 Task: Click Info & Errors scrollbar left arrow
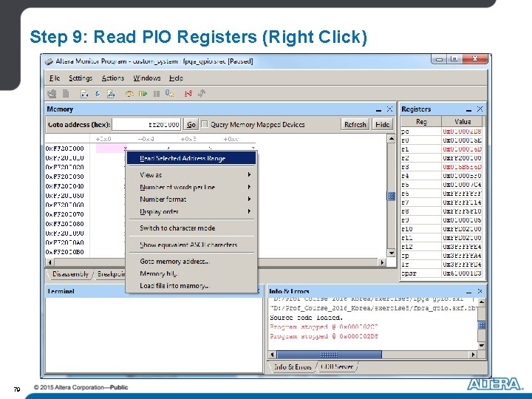(272, 355)
